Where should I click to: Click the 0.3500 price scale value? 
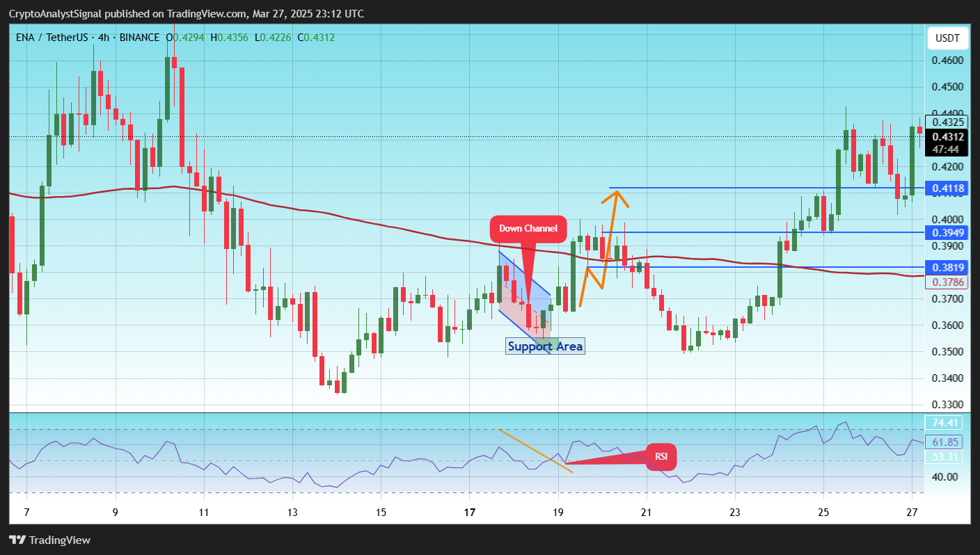tap(947, 352)
